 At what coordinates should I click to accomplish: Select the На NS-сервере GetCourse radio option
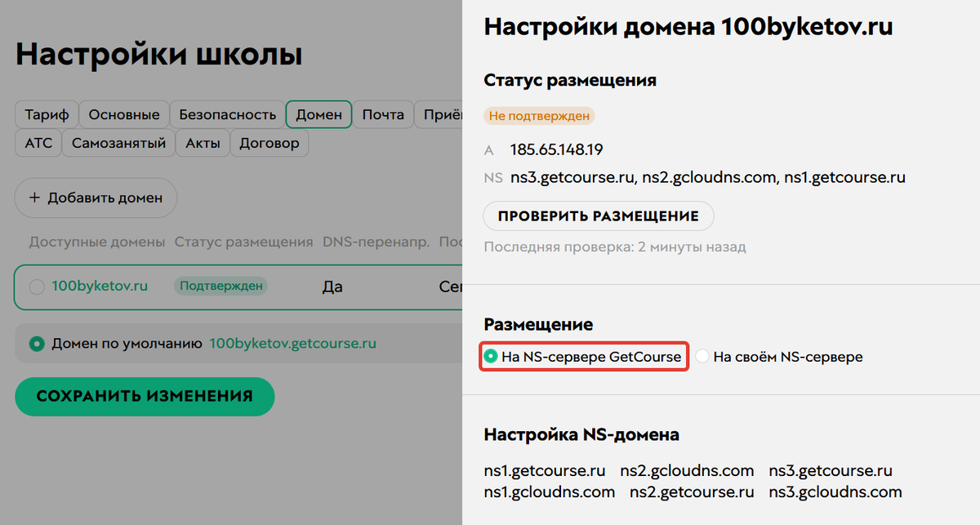491,357
